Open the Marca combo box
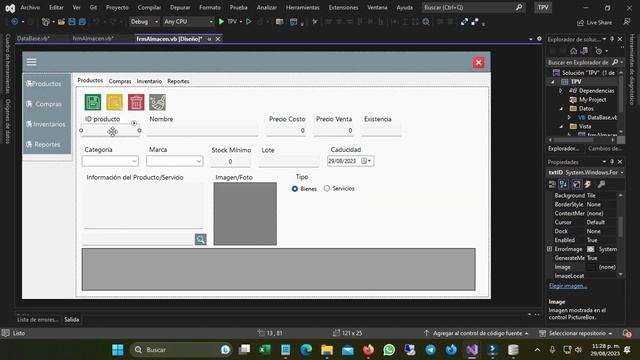640x360 pixels. (x=198, y=161)
